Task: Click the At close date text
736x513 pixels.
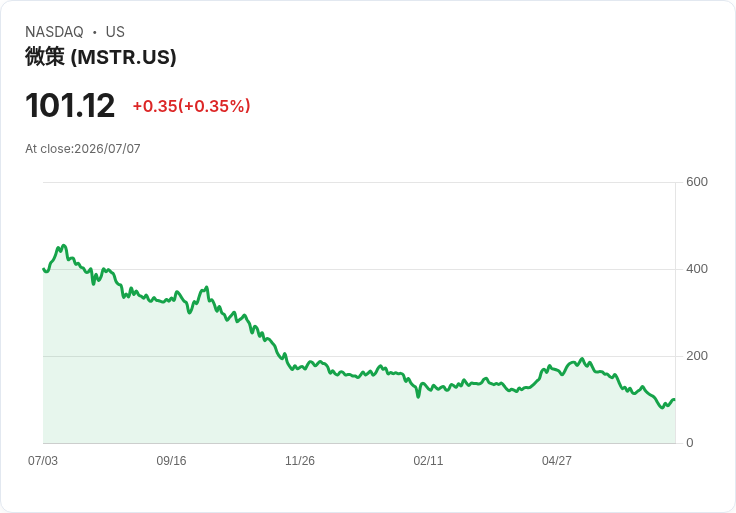Action: pos(83,149)
